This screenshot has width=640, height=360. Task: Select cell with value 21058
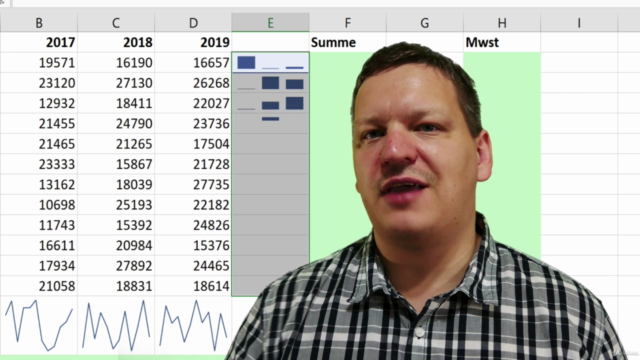[x=39, y=286]
